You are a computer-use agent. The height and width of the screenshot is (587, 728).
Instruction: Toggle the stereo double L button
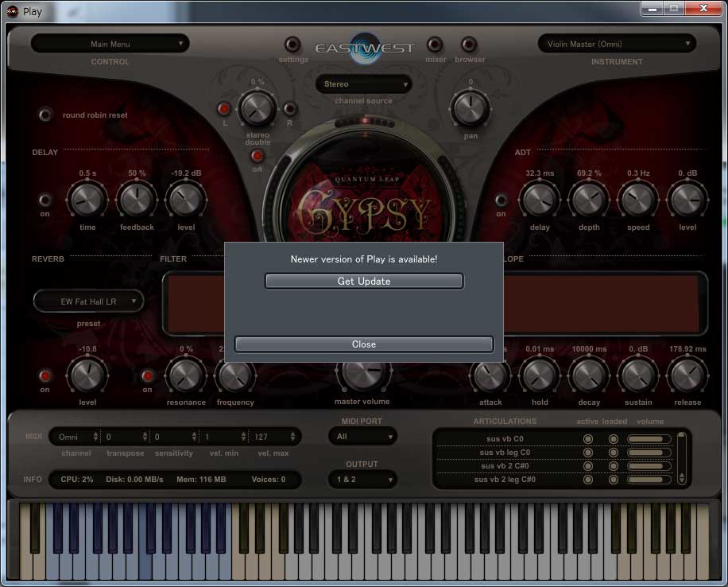[x=224, y=109]
